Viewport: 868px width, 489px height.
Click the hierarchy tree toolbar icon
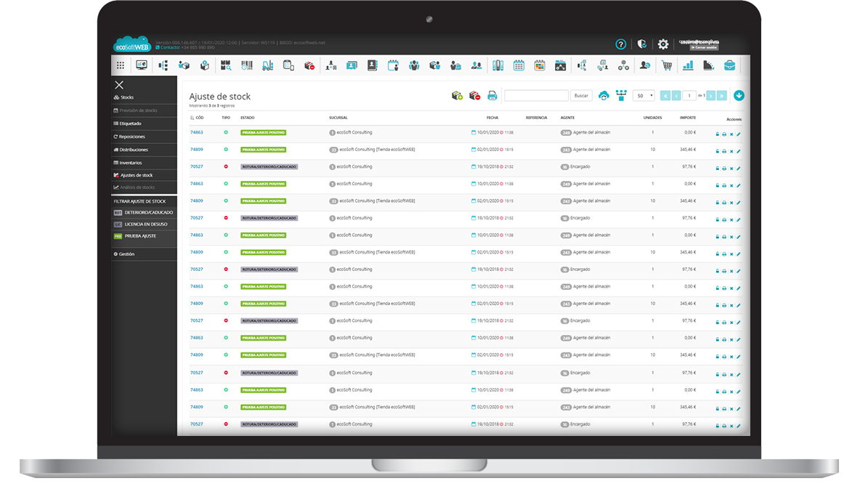pos(163,65)
